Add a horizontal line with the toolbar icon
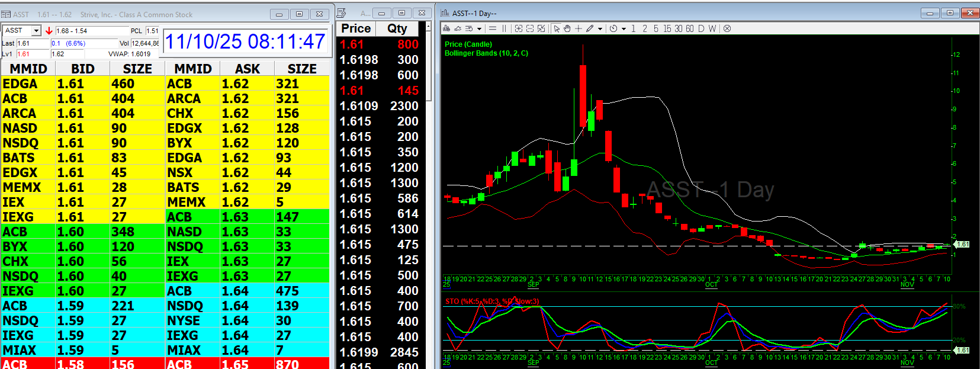Image resolution: width=980 pixels, height=369 pixels. (493, 28)
